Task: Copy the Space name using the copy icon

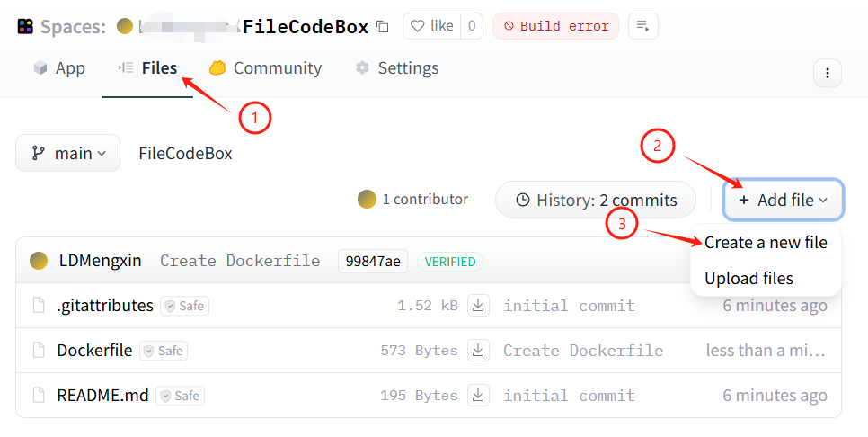Action: [383, 27]
